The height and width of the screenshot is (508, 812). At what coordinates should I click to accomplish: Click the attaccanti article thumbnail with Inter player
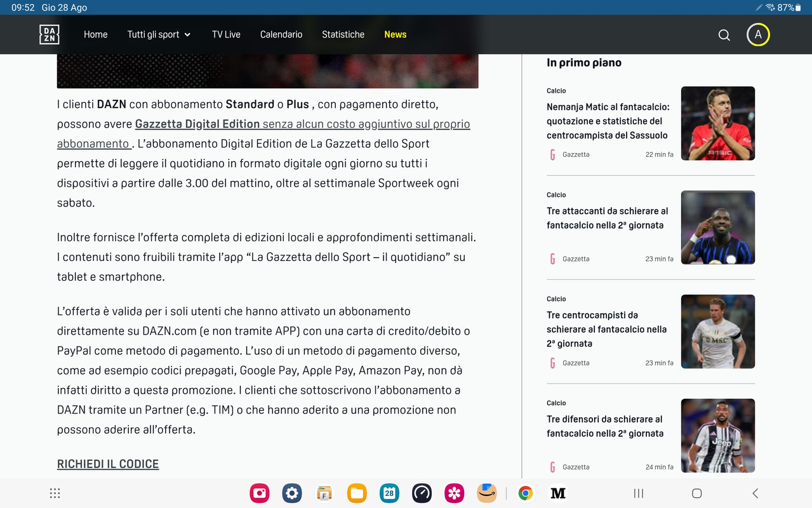718,227
